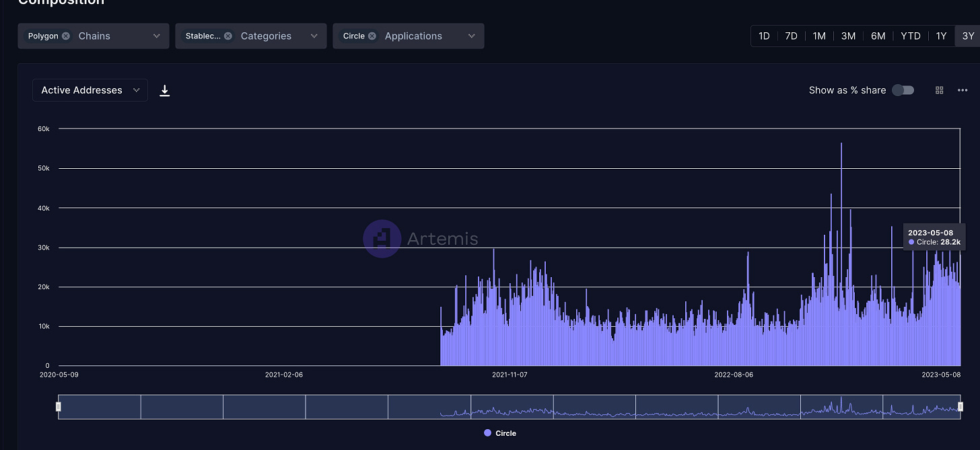
Task: Click the 50k y-axis label
Action: tap(44, 168)
